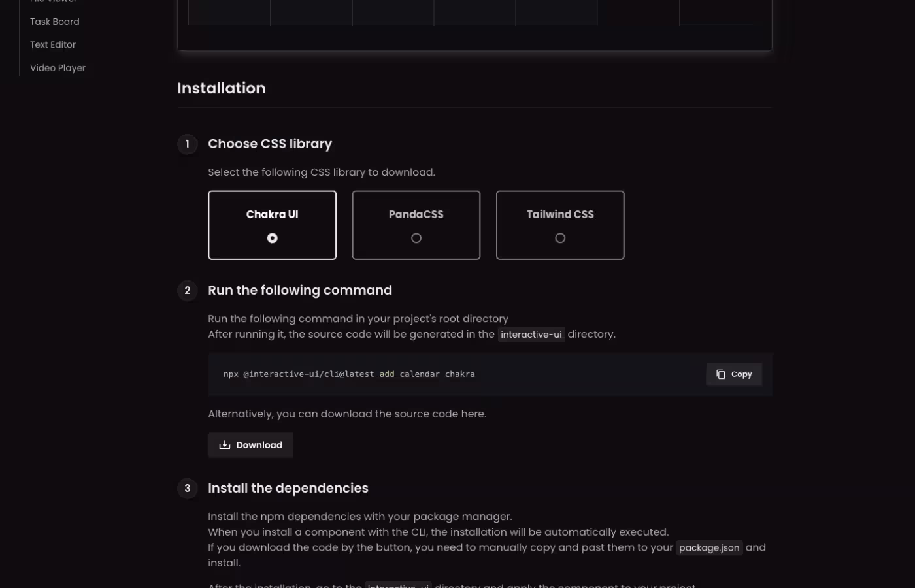This screenshot has width=915, height=588.
Task: Click the download icon inside the Download button
Action: 225,445
